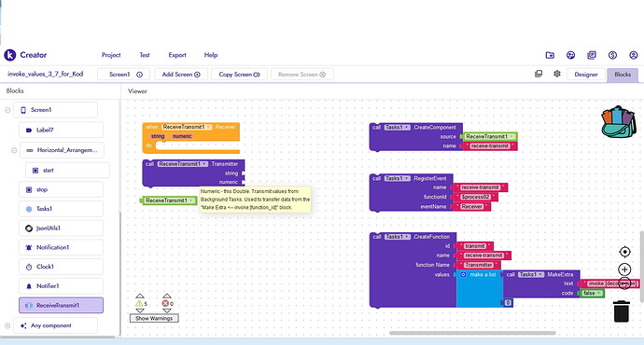Open Tasks1 dropdown in MakeExtra block
Viewport: 644px width, 345px height.
(531, 274)
